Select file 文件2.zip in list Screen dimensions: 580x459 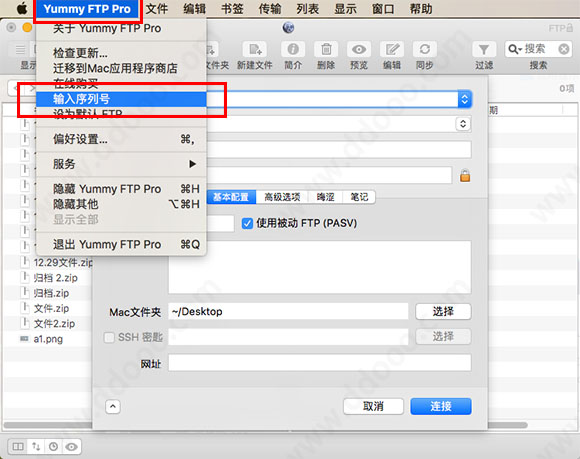point(54,324)
